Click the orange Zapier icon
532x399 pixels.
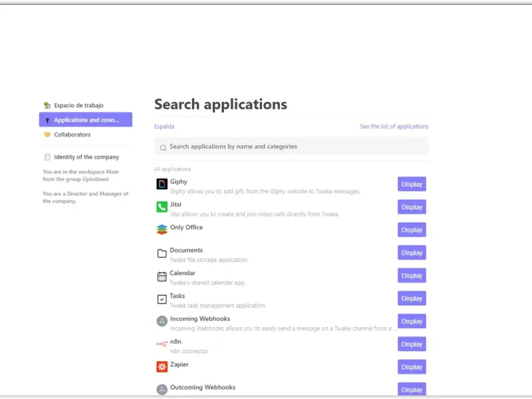pos(162,366)
